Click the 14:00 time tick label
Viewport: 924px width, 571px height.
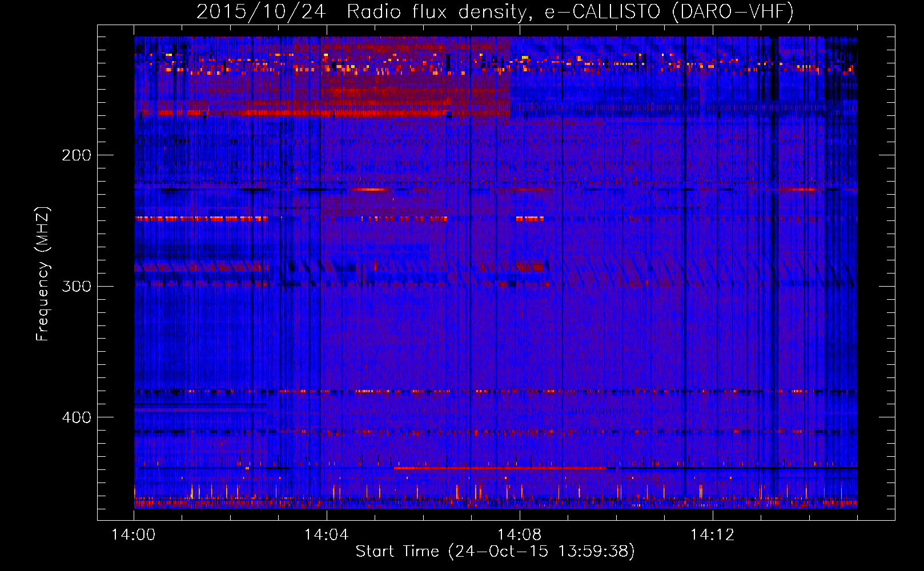coord(134,534)
